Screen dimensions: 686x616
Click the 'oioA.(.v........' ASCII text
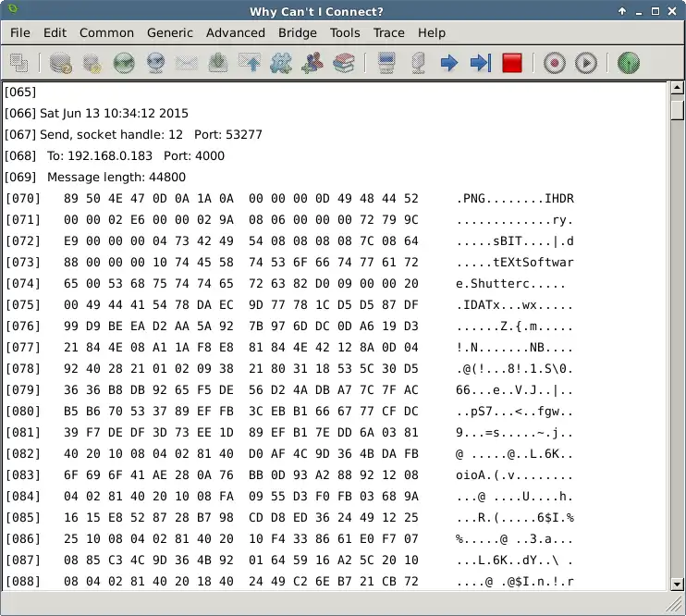515,475
